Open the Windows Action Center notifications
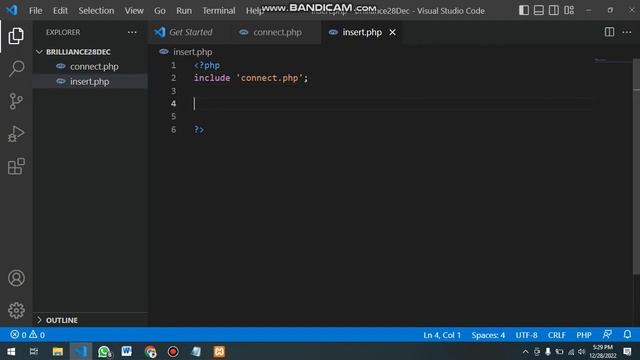640x360 pixels. click(627, 351)
